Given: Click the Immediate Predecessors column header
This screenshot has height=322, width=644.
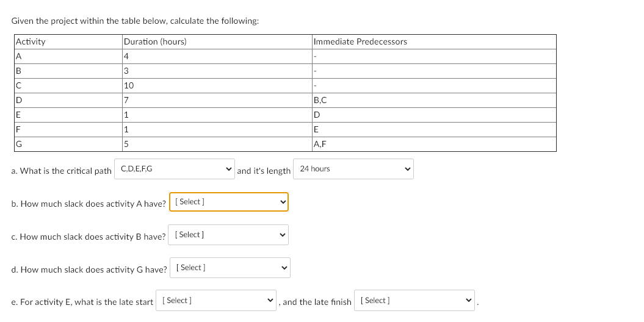Looking at the screenshot, I should (x=433, y=42).
